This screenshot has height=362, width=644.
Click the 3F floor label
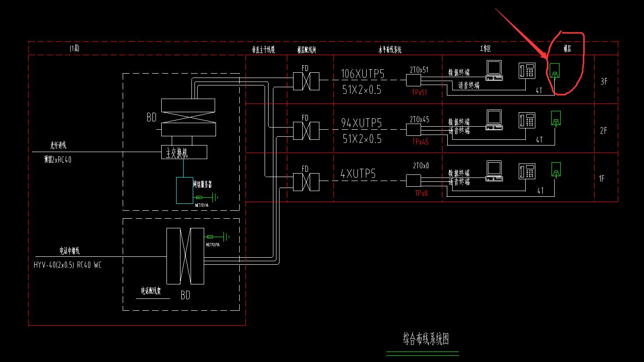tap(604, 81)
